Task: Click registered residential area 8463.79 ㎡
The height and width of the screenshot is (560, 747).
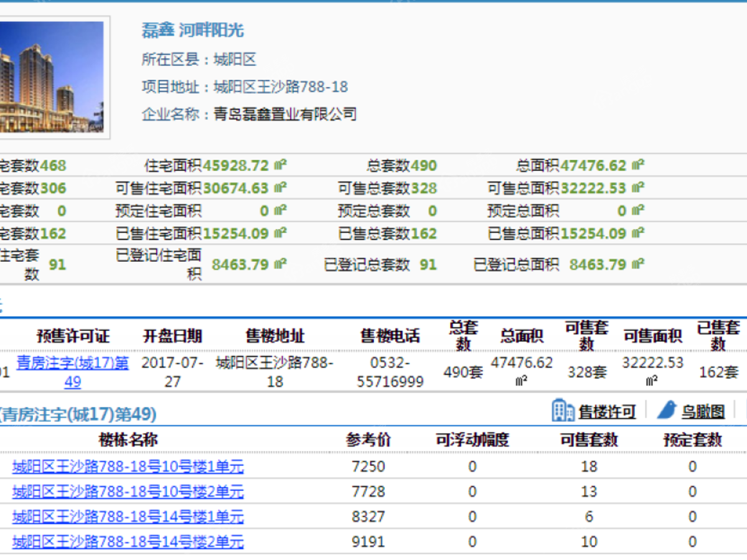Action: tap(249, 264)
